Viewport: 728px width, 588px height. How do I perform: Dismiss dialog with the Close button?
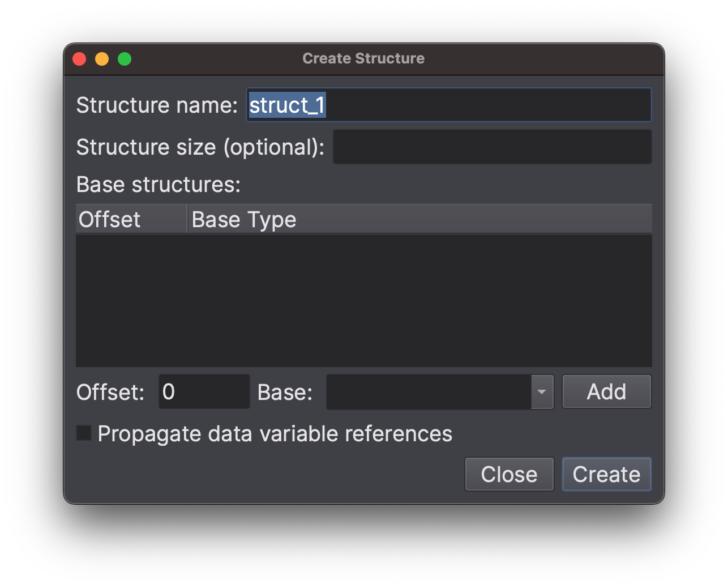pos(509,474)
